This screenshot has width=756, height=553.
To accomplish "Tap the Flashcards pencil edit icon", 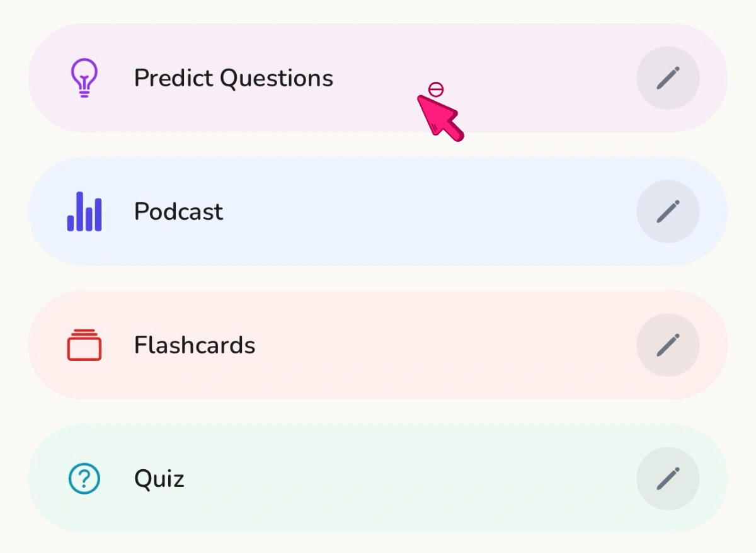I will pyautogui.click(x=668, y=345).
